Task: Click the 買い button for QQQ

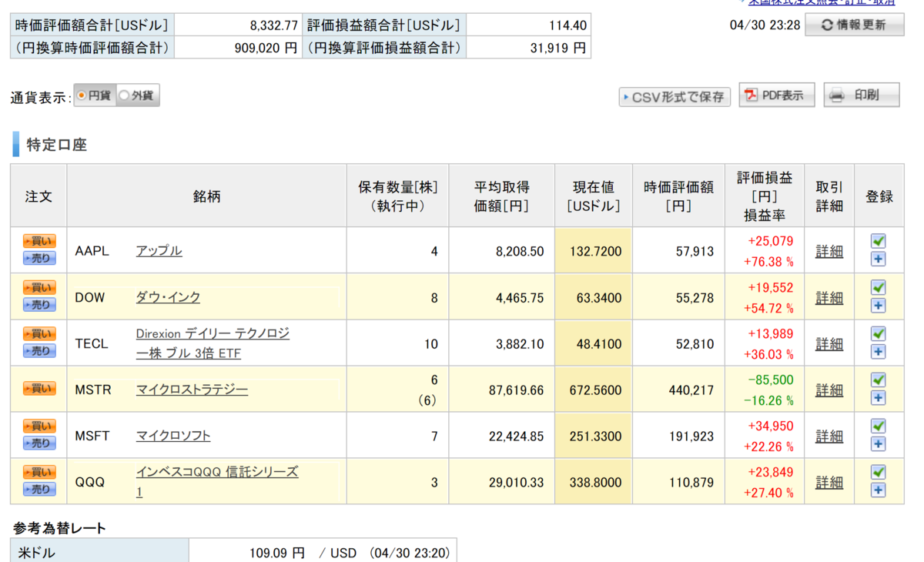Action: [39, 472]
